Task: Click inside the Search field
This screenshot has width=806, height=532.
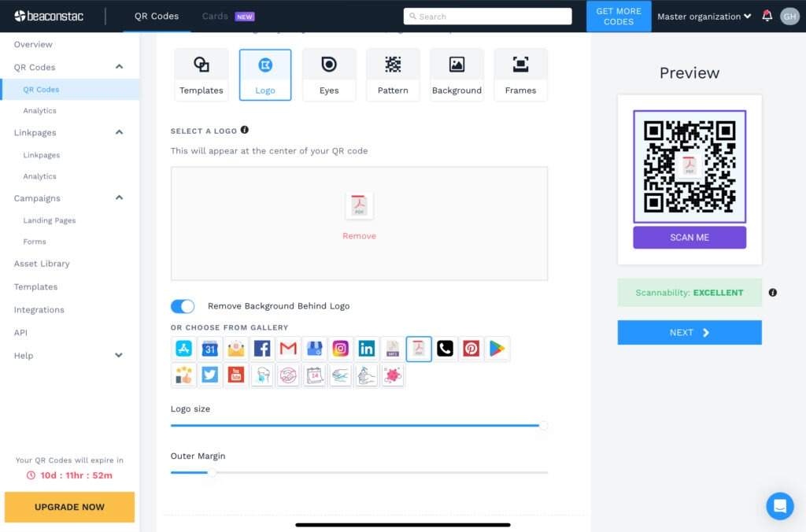Action: pos(487,16)
